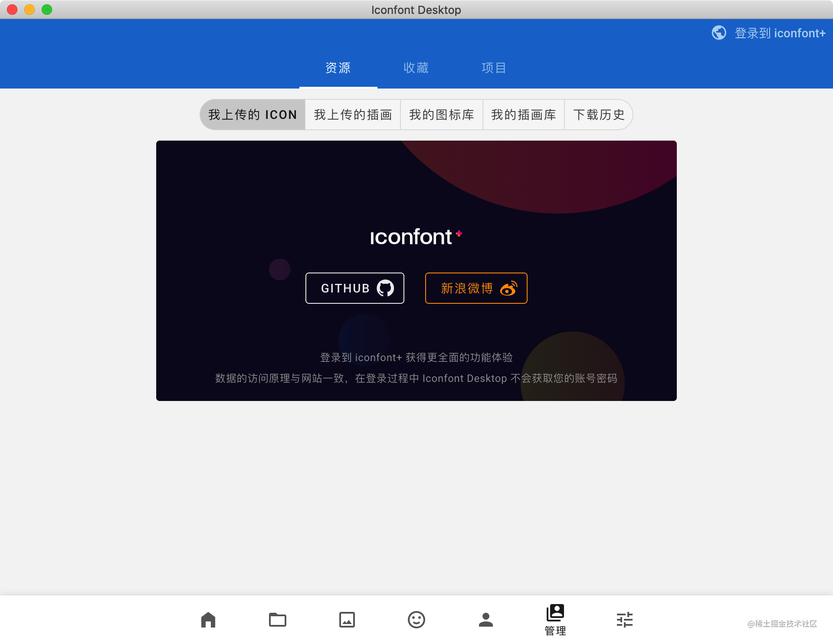Log in with the 新浪微博 button
The image size is (833, 644).
(476, 288)
